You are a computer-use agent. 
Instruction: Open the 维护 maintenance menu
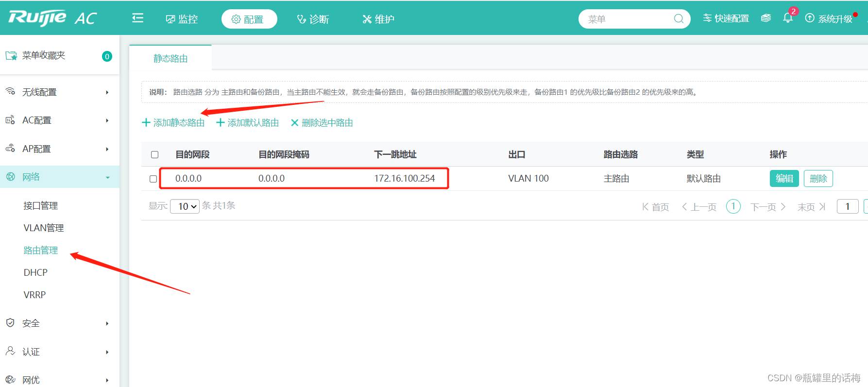pos(378,19)
